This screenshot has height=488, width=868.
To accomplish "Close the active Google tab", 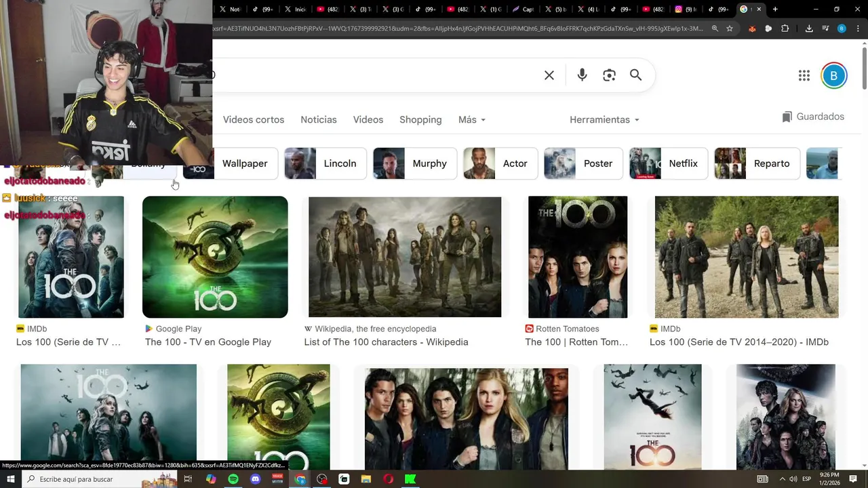I will tap(759, 9).
